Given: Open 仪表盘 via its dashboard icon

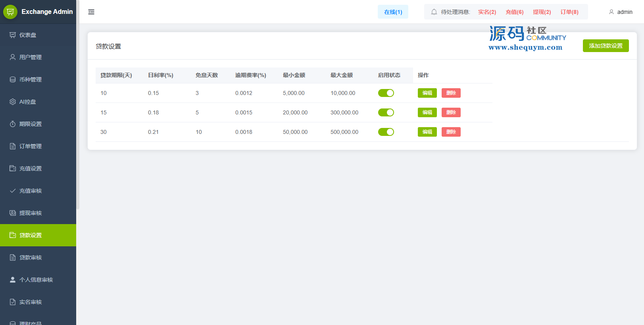Looking at the screenshot, I should pos(13,35).
